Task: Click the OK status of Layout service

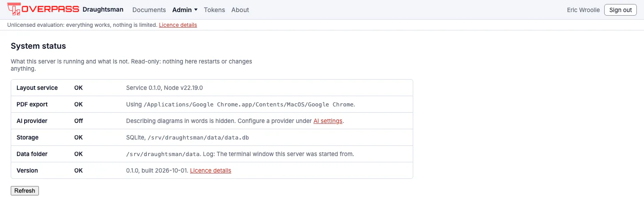Action: pyautogui.click(x=79, y=88)
